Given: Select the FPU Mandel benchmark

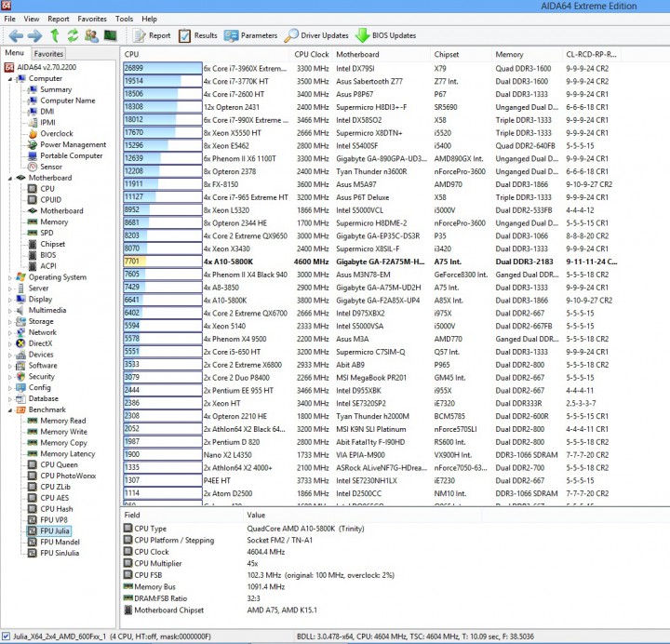Looking at the screenshot, I should click(x=60, y=542).
